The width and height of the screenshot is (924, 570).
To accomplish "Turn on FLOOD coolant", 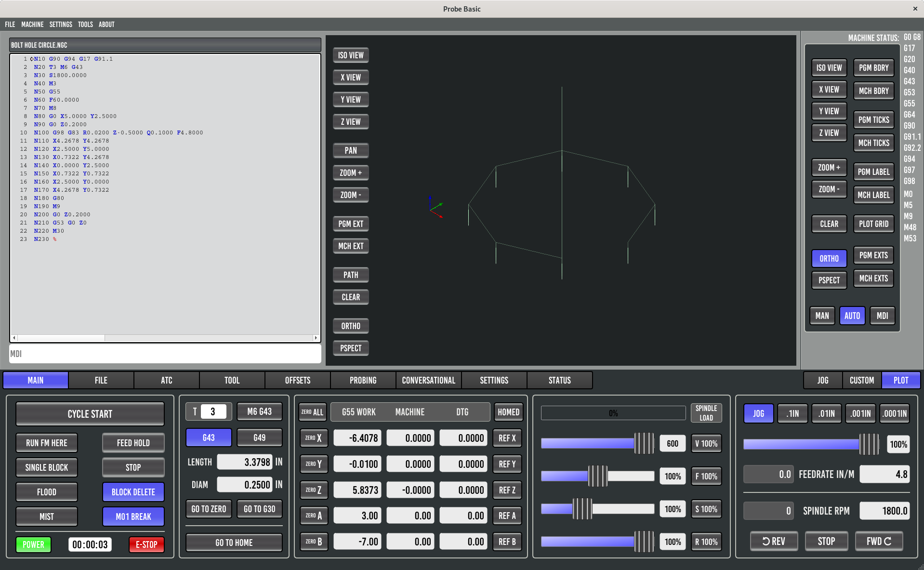I will (47, 492).
